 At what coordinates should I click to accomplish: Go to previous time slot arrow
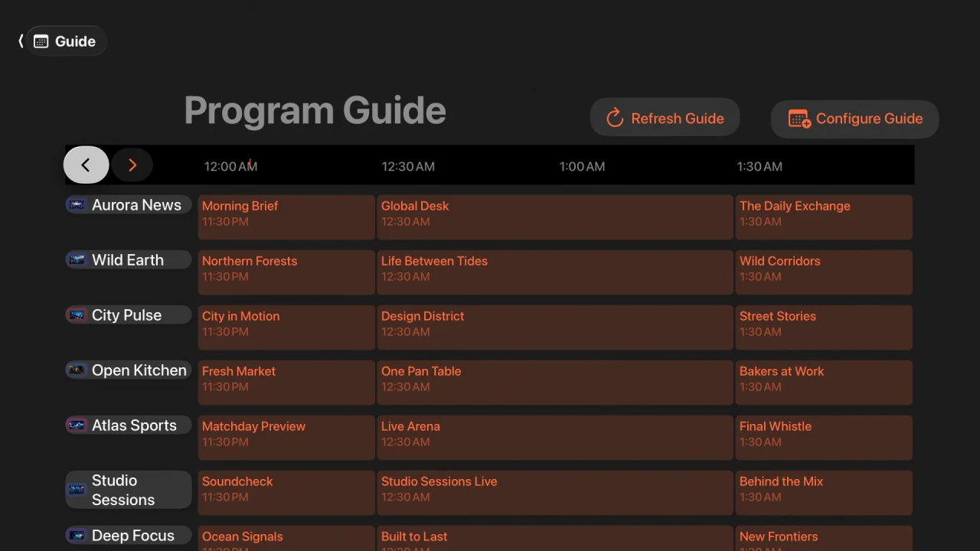click(86, 165)
